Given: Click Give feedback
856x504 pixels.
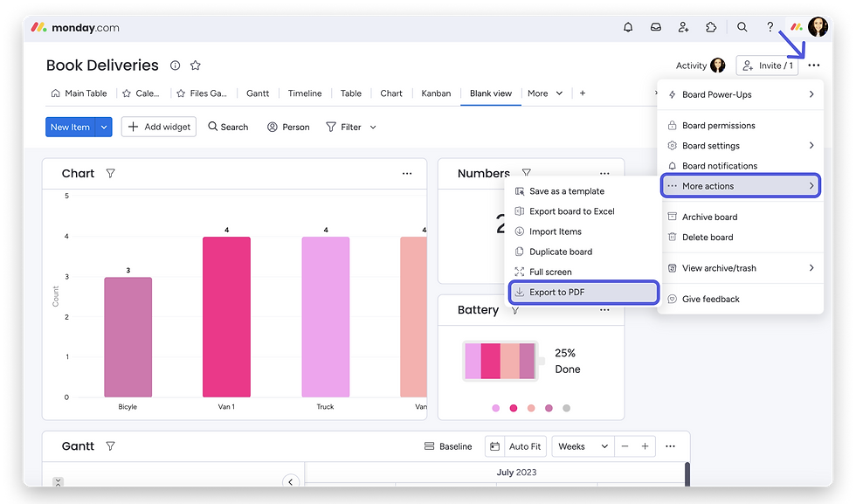Looking at the screenshot, I should pyautogui.click(x=704, y=300).
